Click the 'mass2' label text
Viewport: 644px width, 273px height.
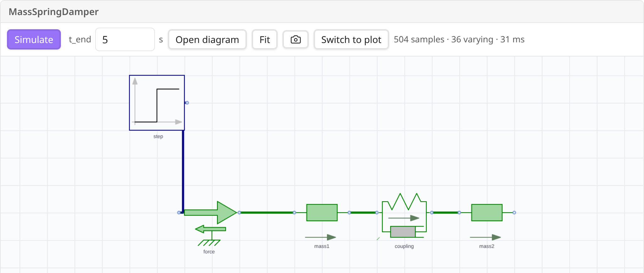[487, 246]
